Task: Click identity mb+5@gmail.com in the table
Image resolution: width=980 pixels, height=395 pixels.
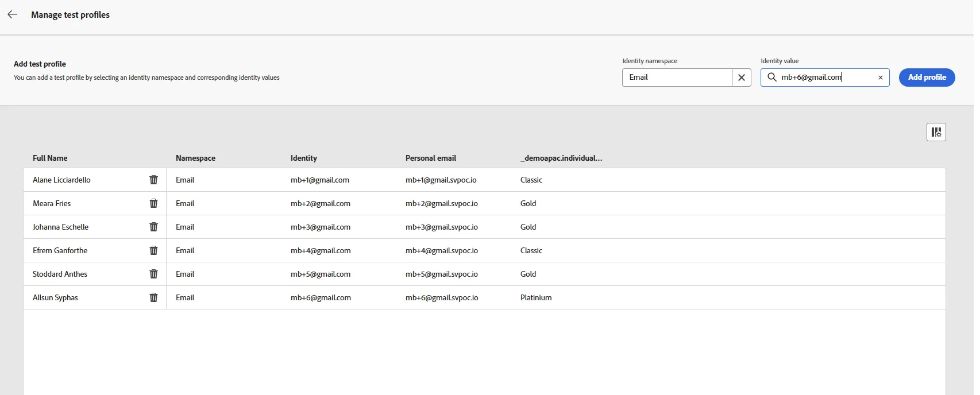Action: click(321, 274)
